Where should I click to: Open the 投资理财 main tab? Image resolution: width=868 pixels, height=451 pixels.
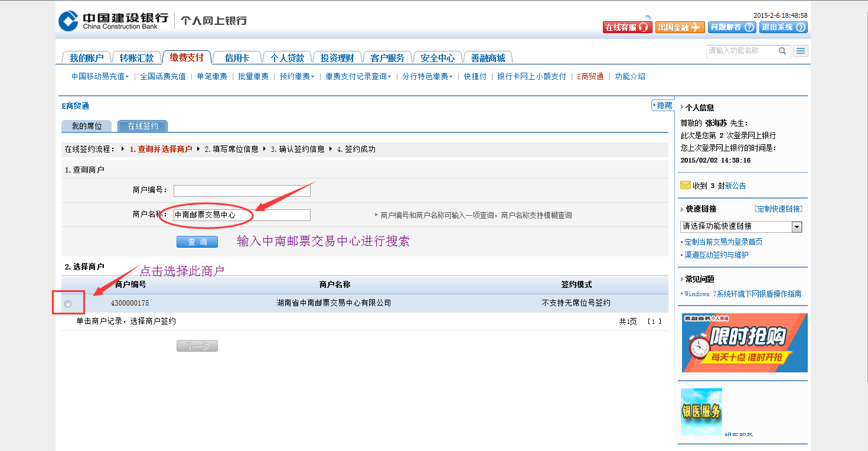pos(337,58)
